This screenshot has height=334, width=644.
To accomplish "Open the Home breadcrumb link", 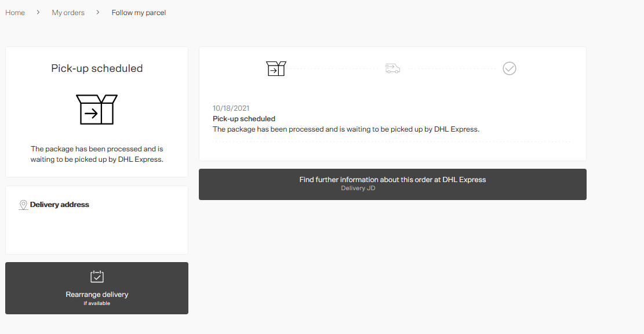I will coord(14,12).
